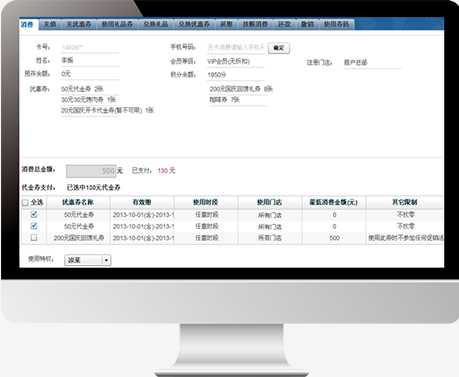Click the 姓名 value field
459x377 pixels.
[x=90, y=61]
